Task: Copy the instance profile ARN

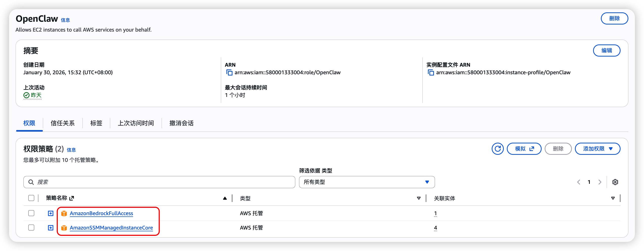Action: point(431,73)
